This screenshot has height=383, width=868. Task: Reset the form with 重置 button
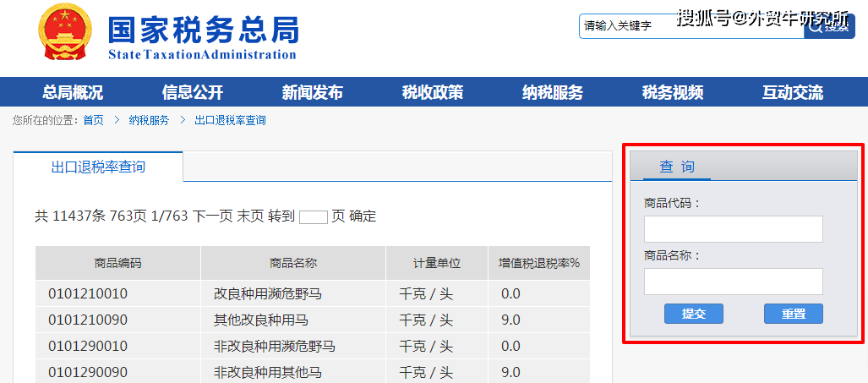click(x=794, y=314)
